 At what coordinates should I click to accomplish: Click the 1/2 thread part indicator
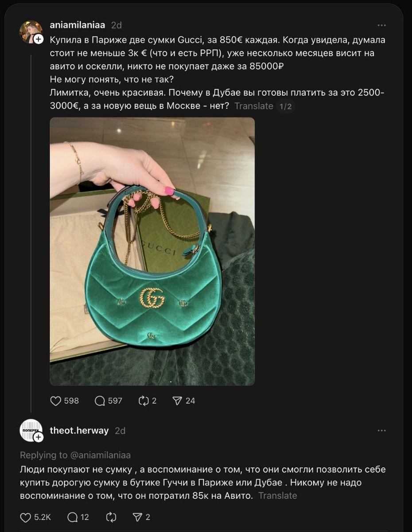[x=286, y=106]
